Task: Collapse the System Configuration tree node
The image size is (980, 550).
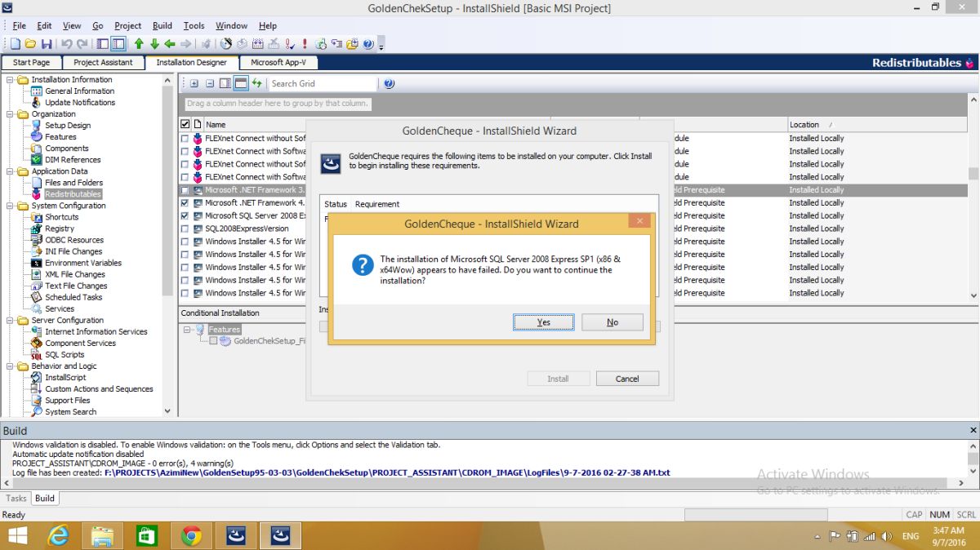Action: click(10, 206)
